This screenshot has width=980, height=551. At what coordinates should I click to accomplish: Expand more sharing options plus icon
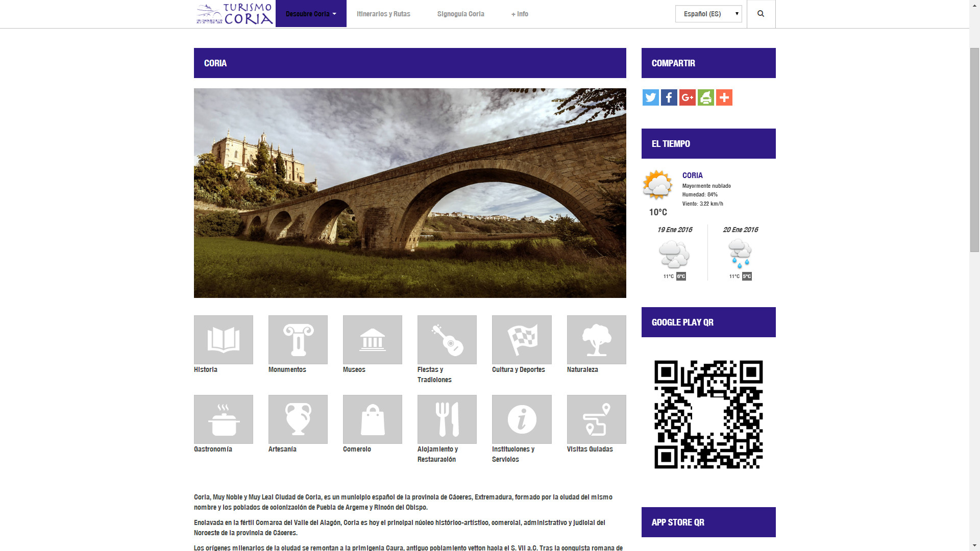point(724,97)
